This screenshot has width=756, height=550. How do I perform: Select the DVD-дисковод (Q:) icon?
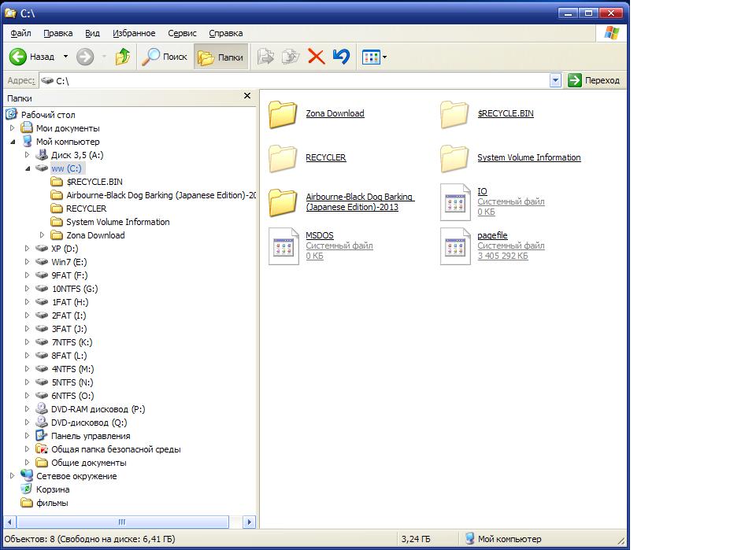42,423
